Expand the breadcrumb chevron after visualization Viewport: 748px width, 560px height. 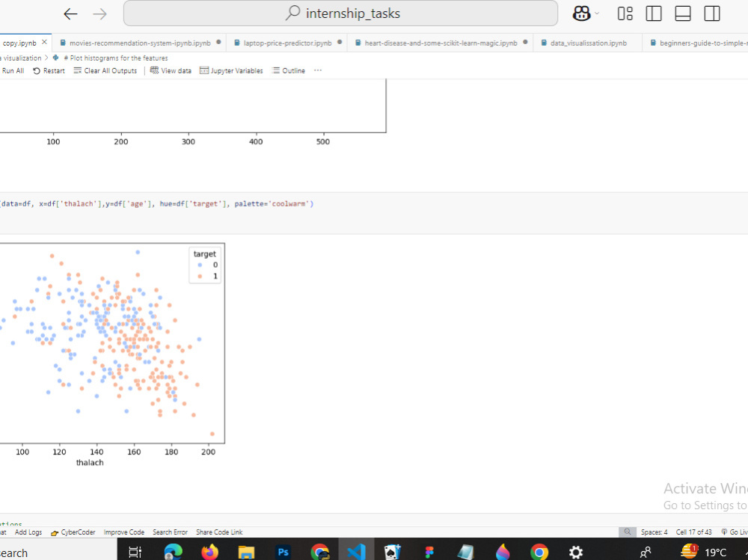[x=46, y=58]
